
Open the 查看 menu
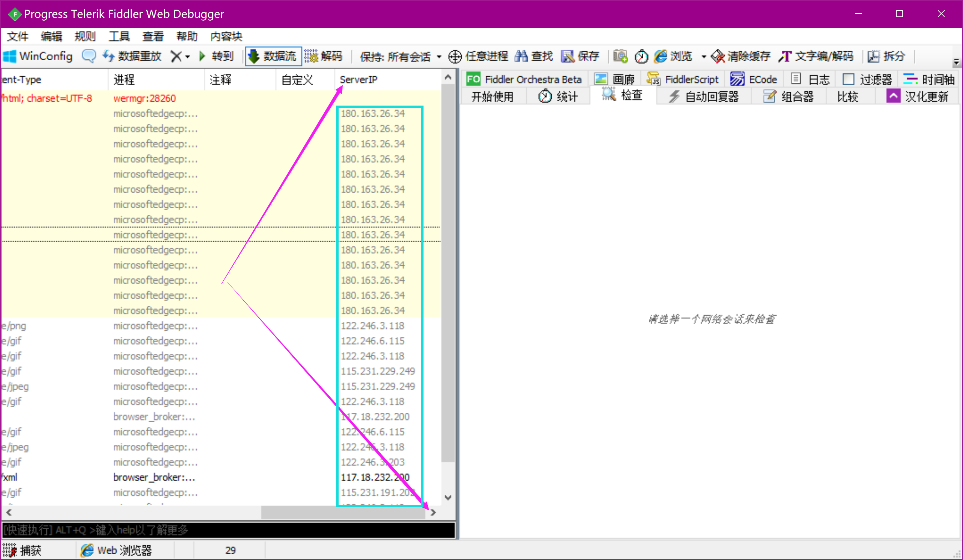pos(153,36)
